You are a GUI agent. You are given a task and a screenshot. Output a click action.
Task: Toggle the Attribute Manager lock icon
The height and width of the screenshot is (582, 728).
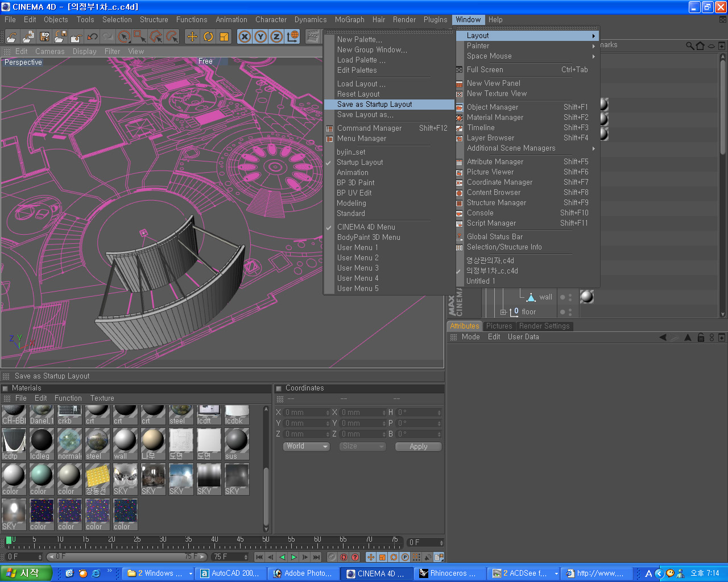pos(701,337)
